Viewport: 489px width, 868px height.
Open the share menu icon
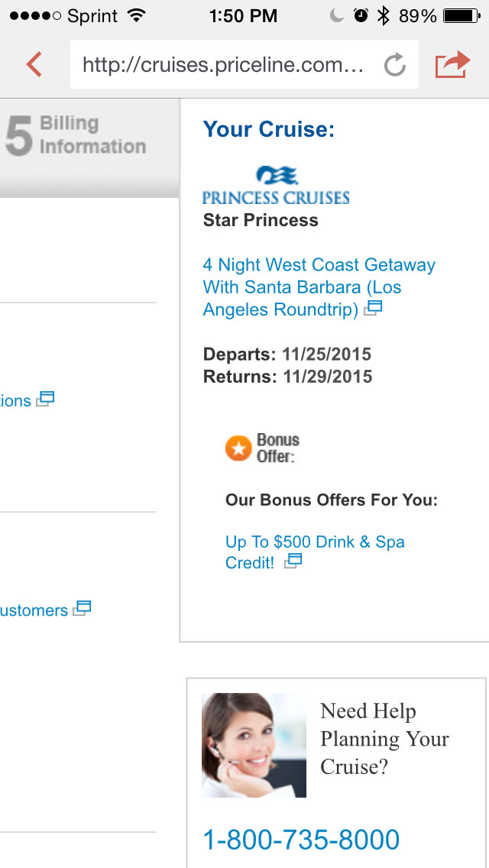click(x=452, y=65)
